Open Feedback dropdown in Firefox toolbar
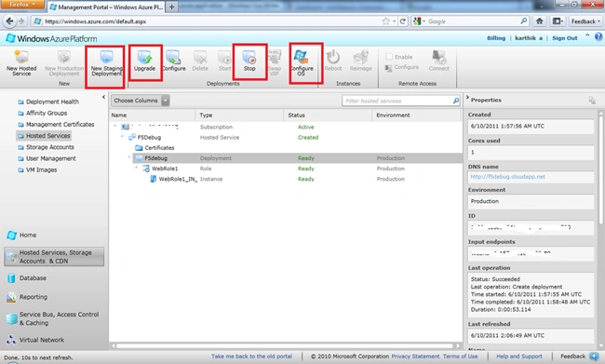This screenshot has height=364, width=605. (585, 21)
